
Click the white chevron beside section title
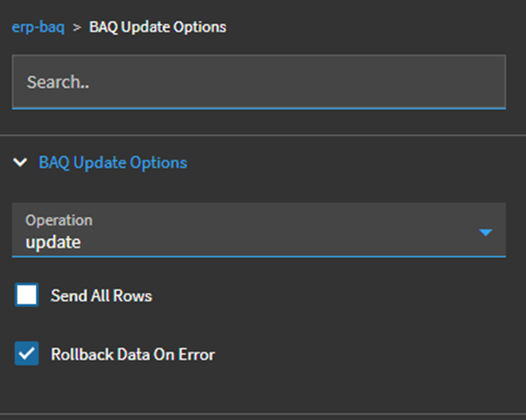[x=21, y=162]
